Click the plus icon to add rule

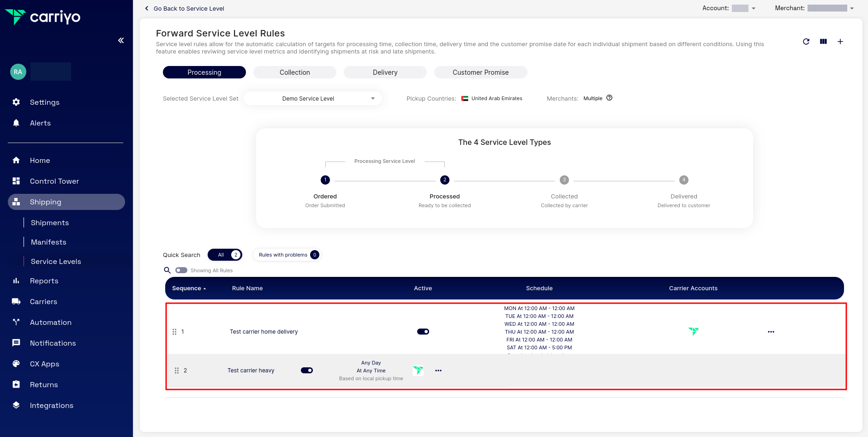840,42
